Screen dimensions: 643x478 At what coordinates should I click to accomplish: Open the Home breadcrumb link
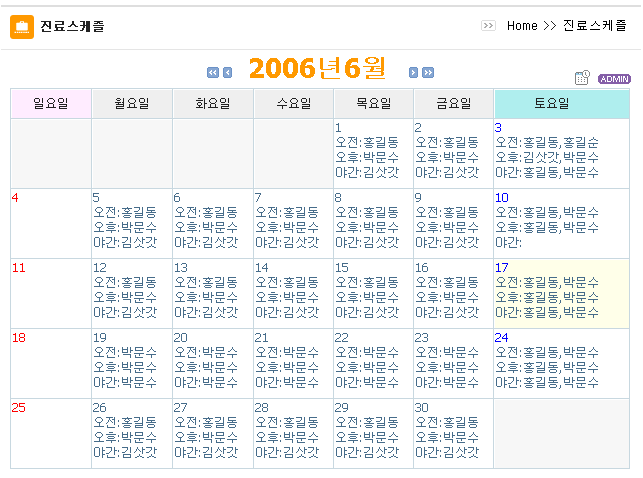(522, 26)
